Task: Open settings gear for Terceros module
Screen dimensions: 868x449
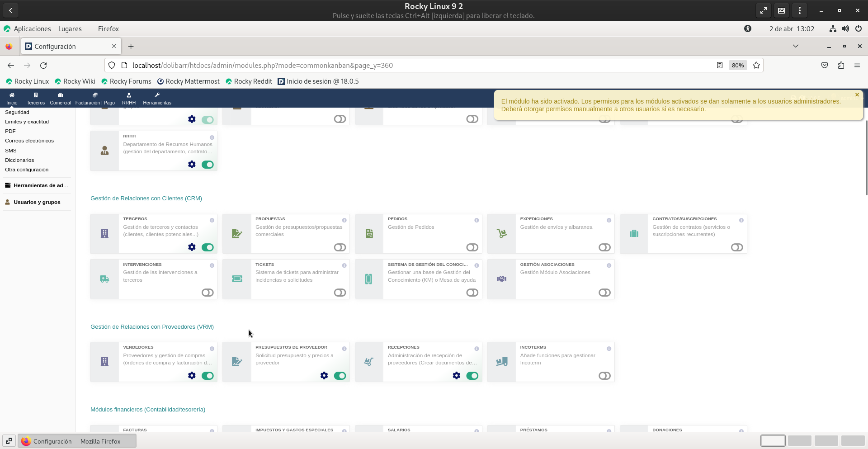Action: point(192,247)
